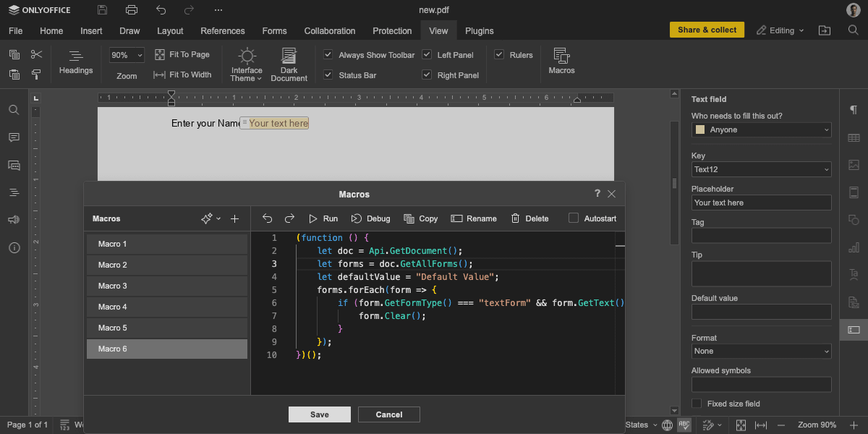The height and width of the screenshot is (434, 868).
Task: Save the macros with Save button
Action: pyautogui.click(x=320, y=414)
